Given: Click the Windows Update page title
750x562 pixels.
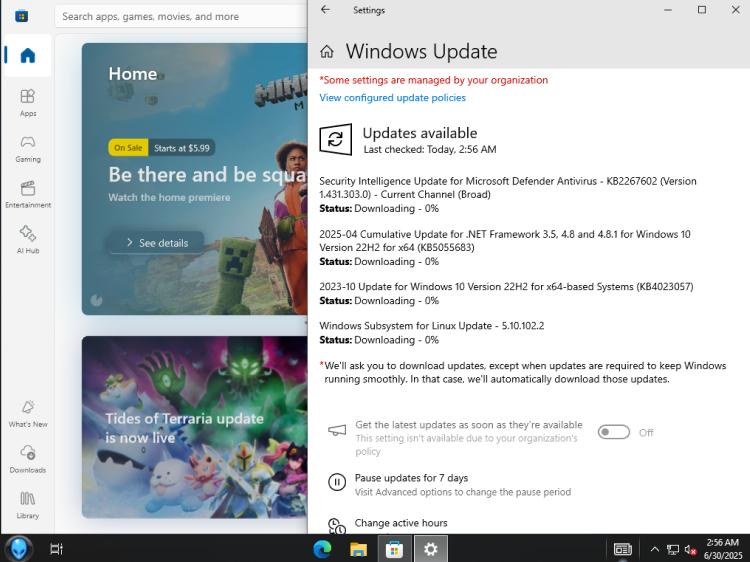Looking at the screenshot, I should (x=421, y=51).
